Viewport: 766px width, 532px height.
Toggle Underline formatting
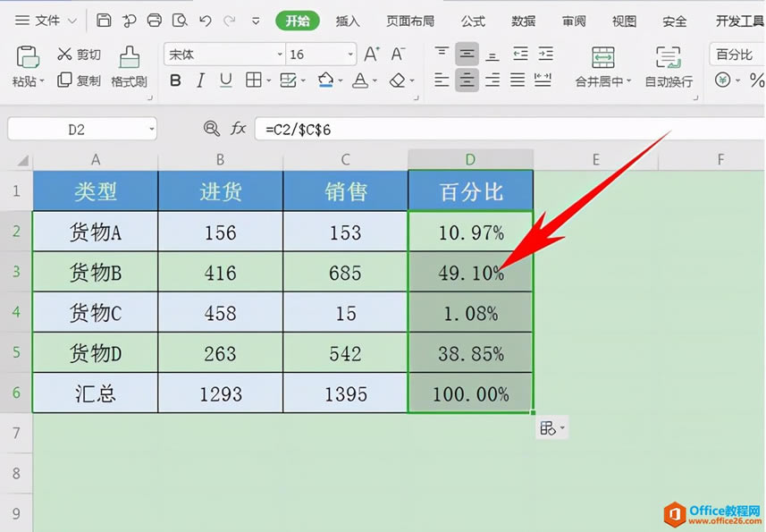(226, 80)
